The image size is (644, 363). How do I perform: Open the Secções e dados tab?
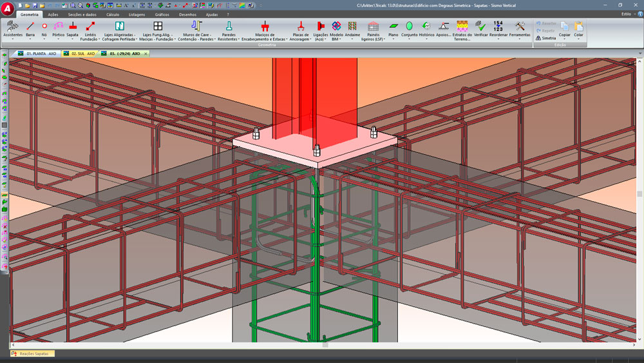82,14
